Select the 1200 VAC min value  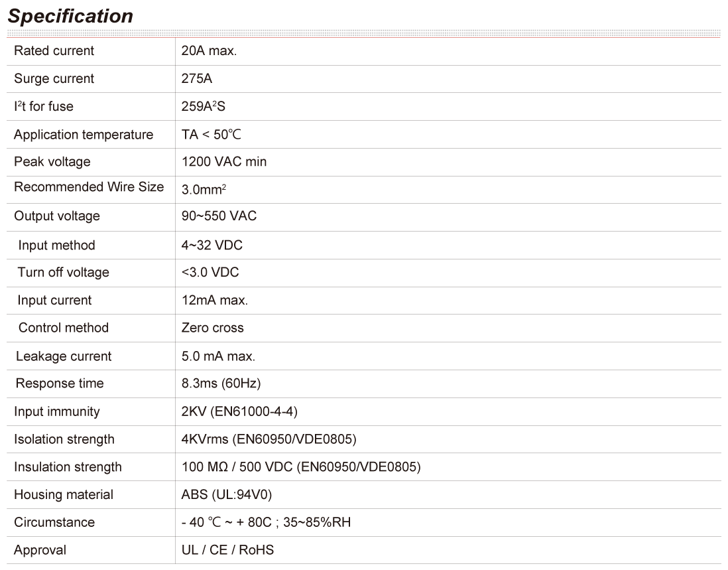click(224, 162)
